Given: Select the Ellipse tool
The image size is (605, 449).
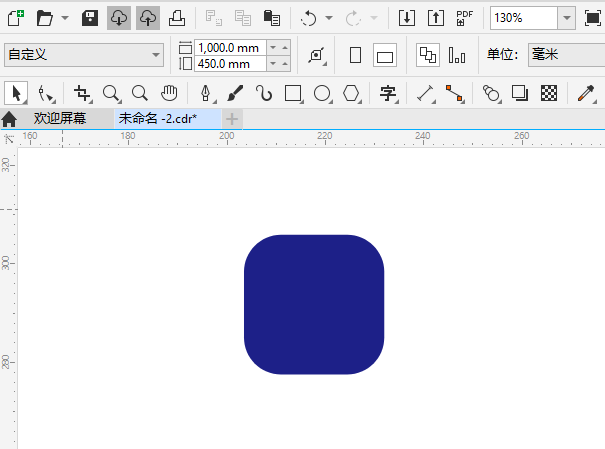Looking at the screenshot, I should [322, 94].
